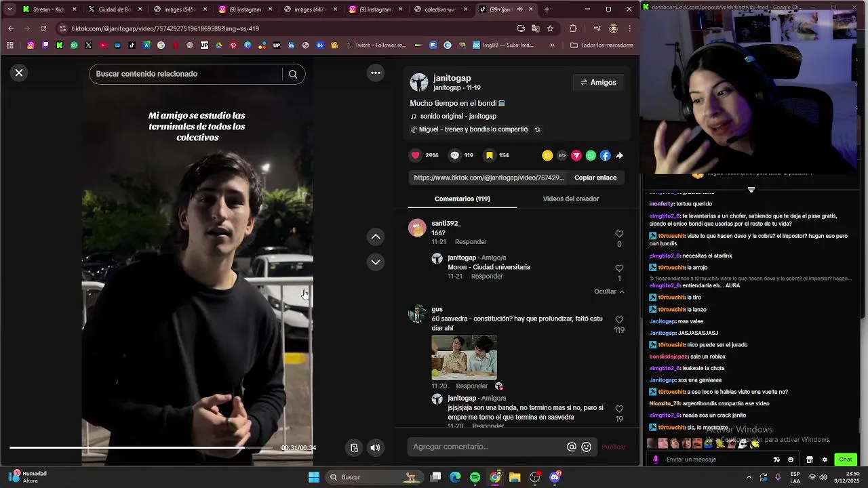Switch to 'Videos del creador' tab
The image size is (868, 488).
point(571,199)
